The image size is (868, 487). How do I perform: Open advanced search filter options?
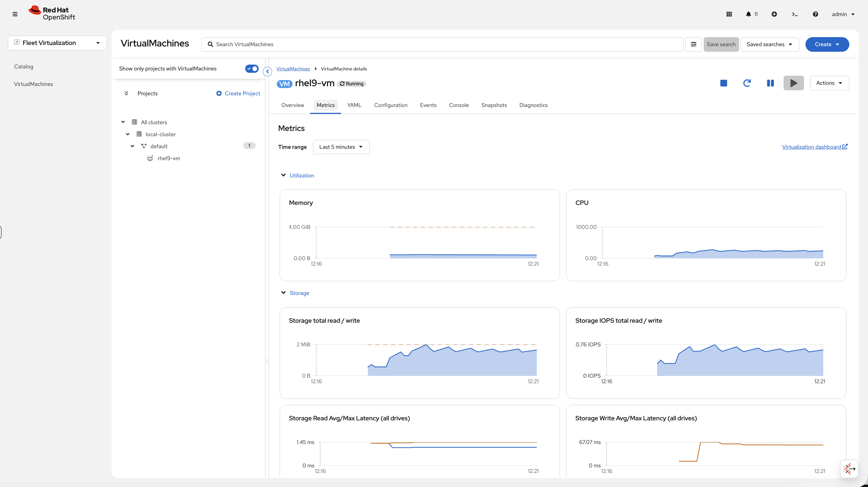coord(694,44)
